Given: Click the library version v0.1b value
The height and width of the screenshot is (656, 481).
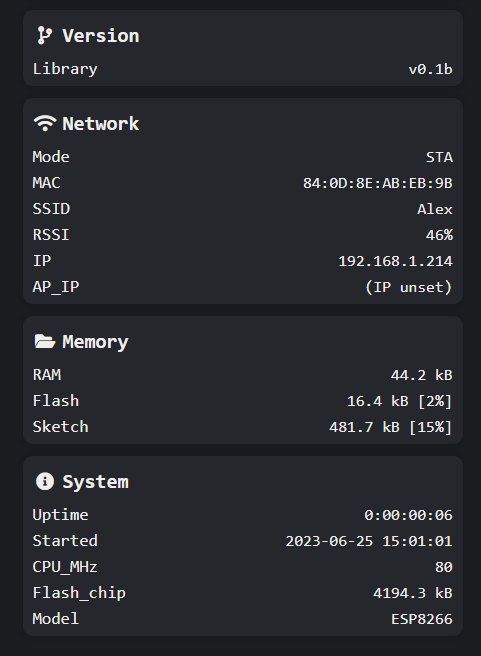Looking at the screenshot, I should [x=430, y=69].
